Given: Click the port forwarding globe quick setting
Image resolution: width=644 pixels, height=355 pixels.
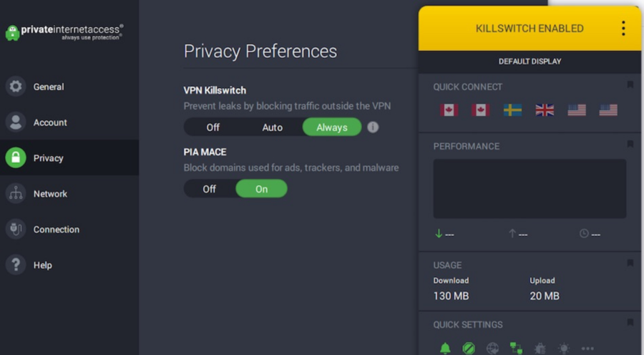Looking at the screenshot, I should point(492,348).
